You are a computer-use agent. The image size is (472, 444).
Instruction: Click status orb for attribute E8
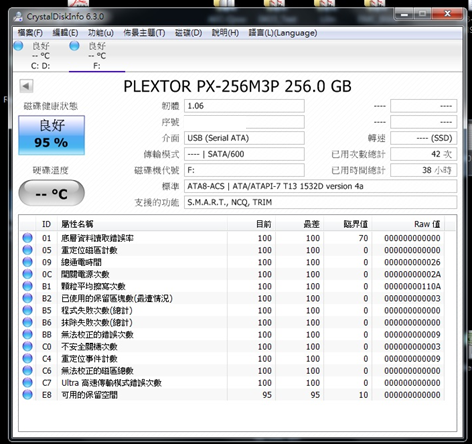(27, 395)
